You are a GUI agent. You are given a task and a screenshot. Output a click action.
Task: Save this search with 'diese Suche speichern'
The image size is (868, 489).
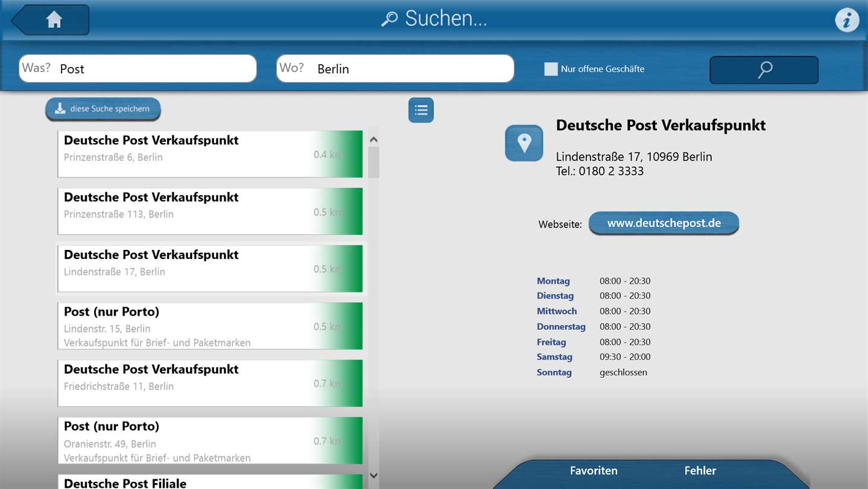tap(103, 109)
